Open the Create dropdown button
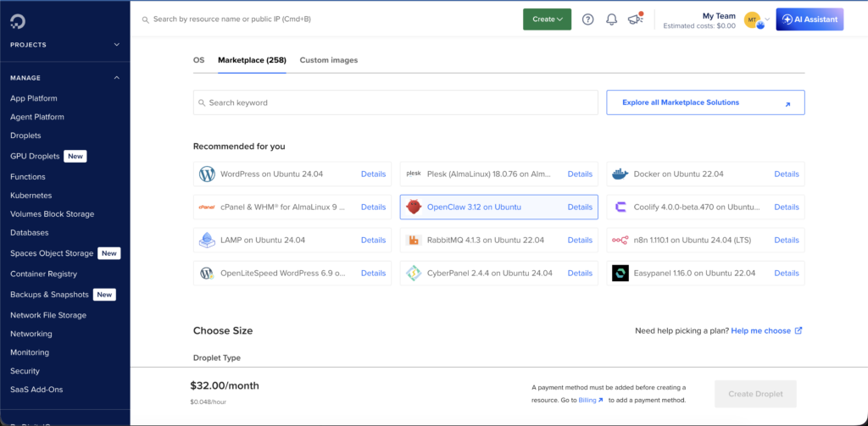Viewport: 868px width, 426px height. [547, 19]
